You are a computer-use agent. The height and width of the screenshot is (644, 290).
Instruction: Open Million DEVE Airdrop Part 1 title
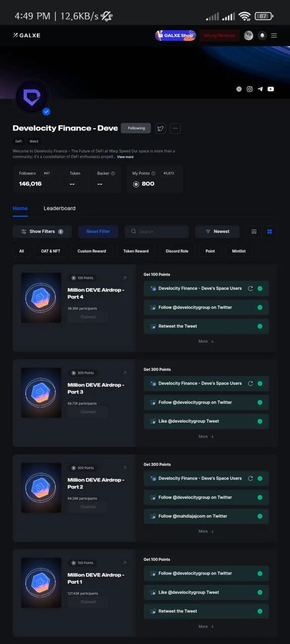pos(96,578)
